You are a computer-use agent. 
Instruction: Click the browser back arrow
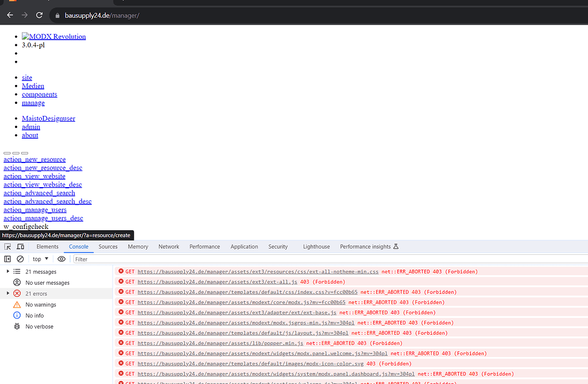[9, 15]
